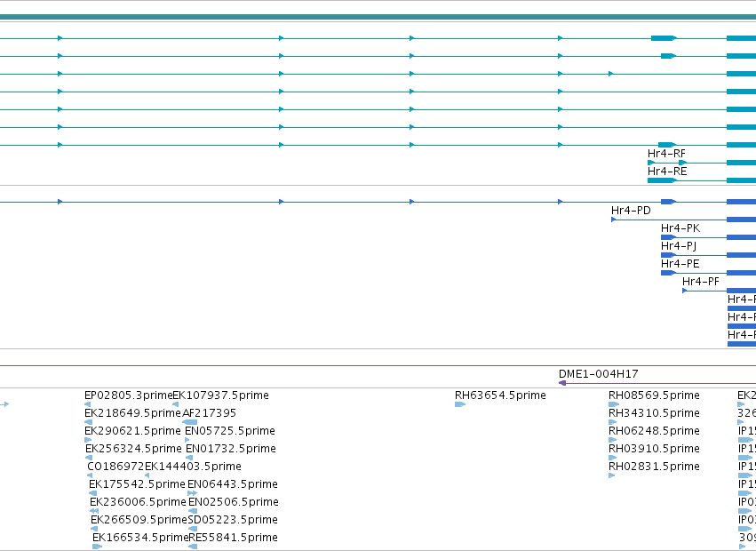Open EST EK256324.5prime

tap(133, 449)
